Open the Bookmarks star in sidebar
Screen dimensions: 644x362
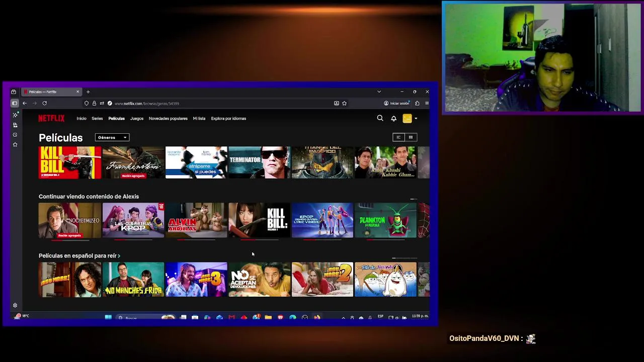coord(15,145)
